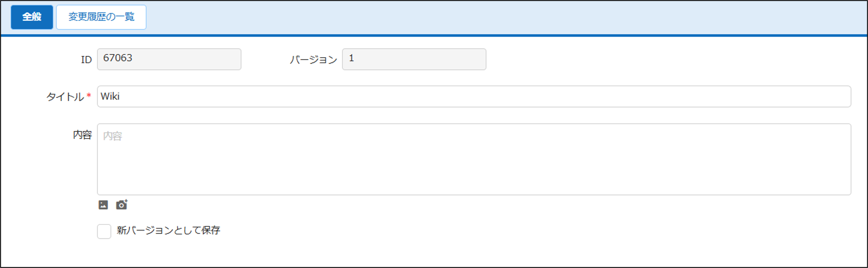This screenshot has width=868, height=268.
Task: Click the 新バージョンとして保存 label text
Action: [x=168, y=231]
